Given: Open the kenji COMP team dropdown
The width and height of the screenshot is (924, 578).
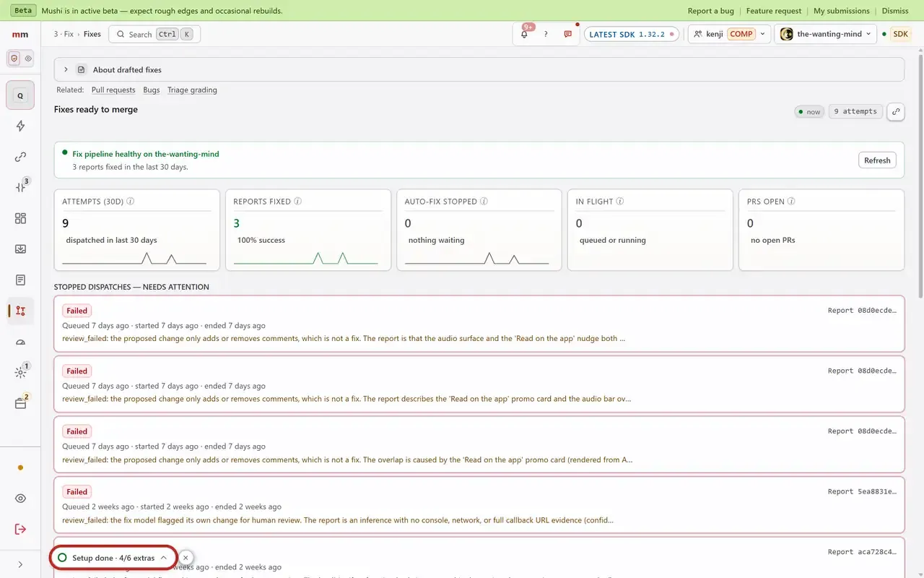Looking at the screenshot, I should (x=728, y=34).
